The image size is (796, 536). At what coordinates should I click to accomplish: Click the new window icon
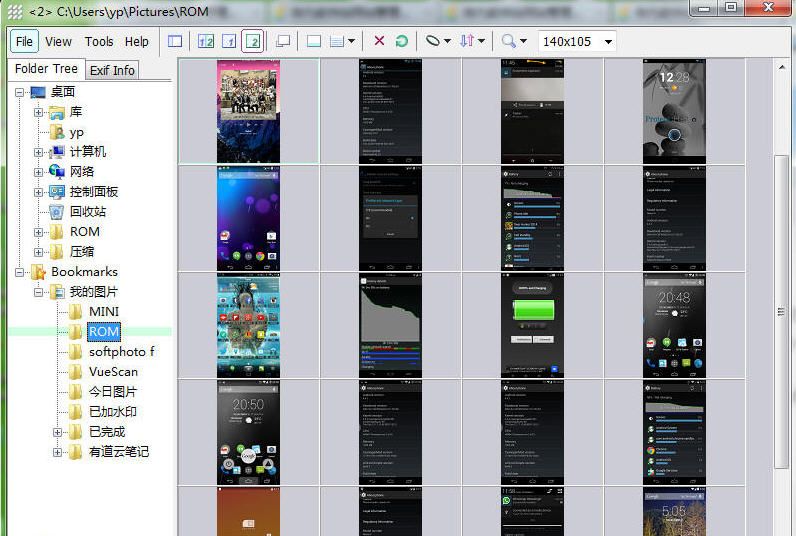point(283,41)
